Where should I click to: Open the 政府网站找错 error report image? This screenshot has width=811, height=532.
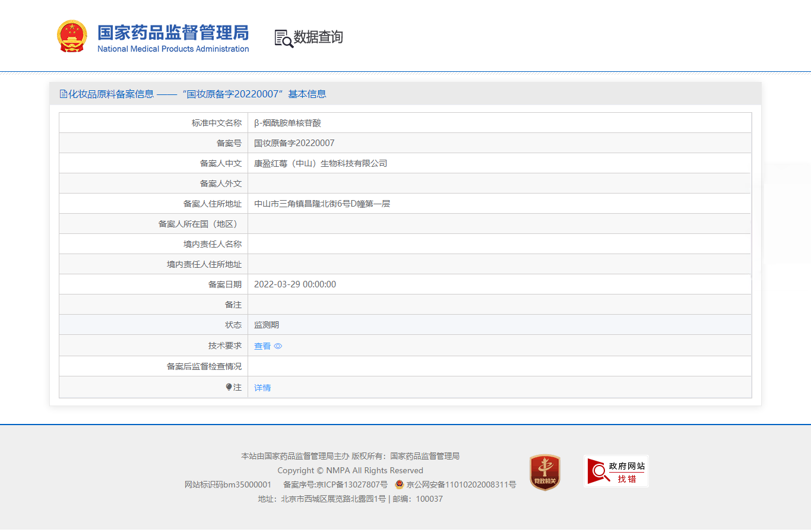pos(616,471)
